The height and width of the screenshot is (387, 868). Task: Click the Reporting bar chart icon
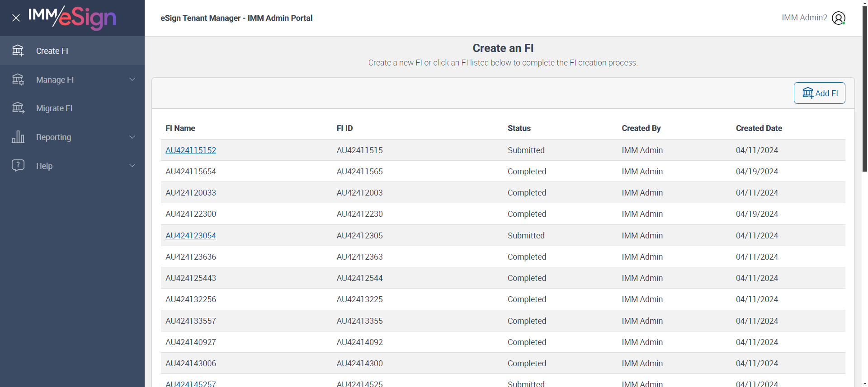tap(18, 137)
